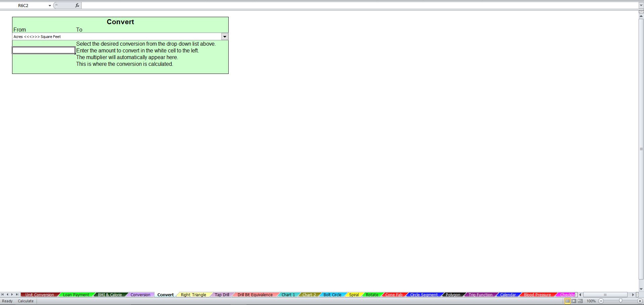Click the horizontal scroll right arrow
This screenshot has width=644, height=305.
point(633,295)
